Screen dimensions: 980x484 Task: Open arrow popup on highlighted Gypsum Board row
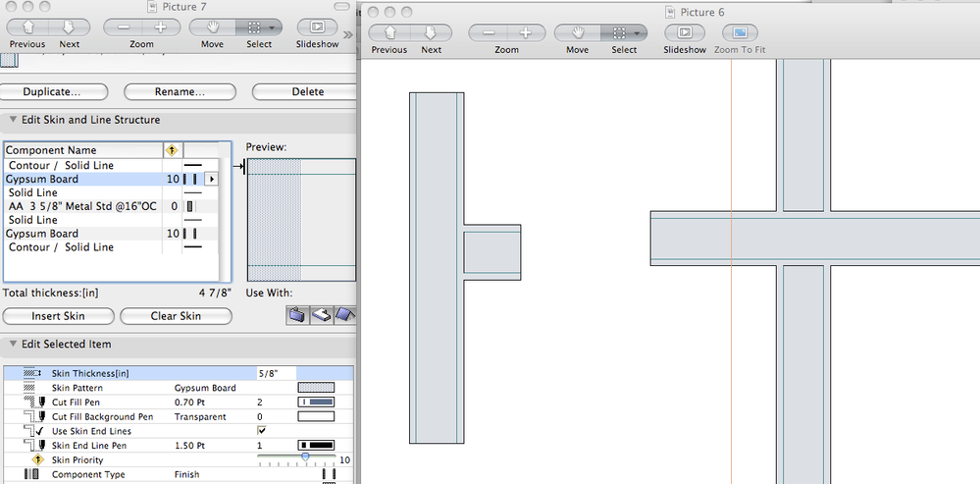pos(211,180)
